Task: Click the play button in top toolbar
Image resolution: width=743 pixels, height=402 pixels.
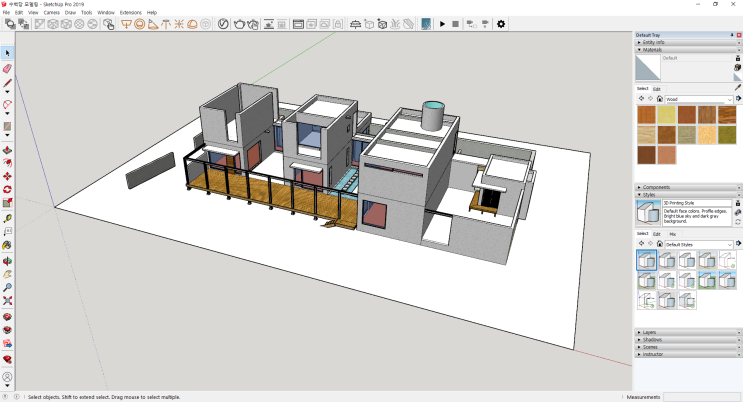Action: 442,24
